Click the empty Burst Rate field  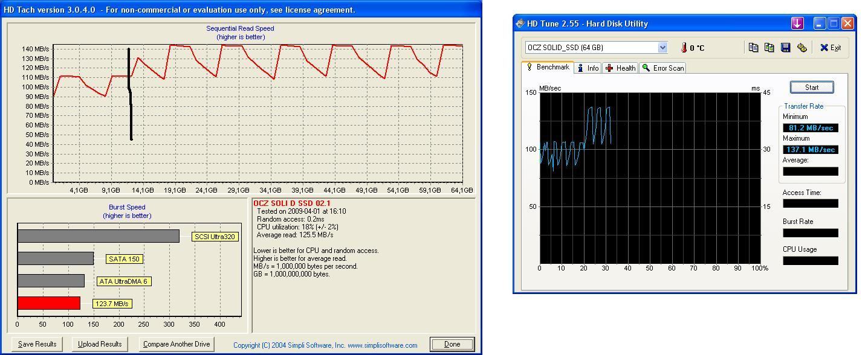click(x=811, y=232)
